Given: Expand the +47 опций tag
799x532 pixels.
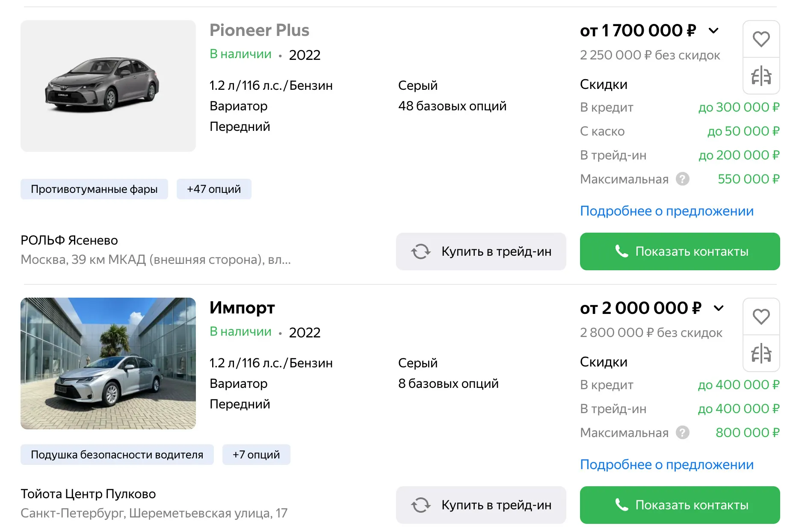Looking at the screenshot, I should coord(214,189).
